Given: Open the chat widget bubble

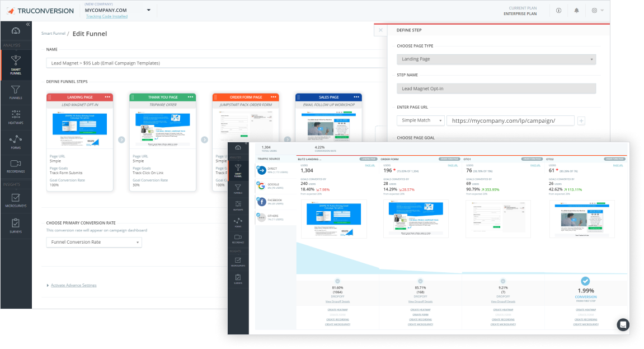Looking at the screenshot, I should point(623,324).
